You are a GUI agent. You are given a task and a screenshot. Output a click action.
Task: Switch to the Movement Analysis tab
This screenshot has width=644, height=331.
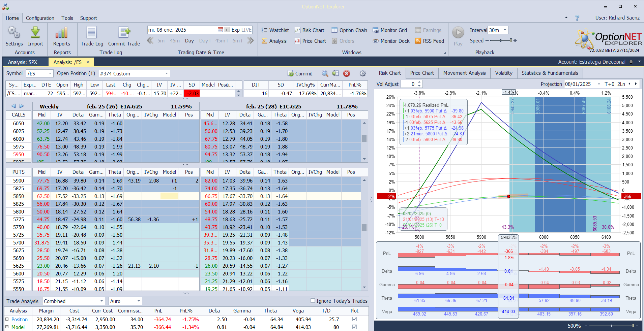[x=464, y=73]
